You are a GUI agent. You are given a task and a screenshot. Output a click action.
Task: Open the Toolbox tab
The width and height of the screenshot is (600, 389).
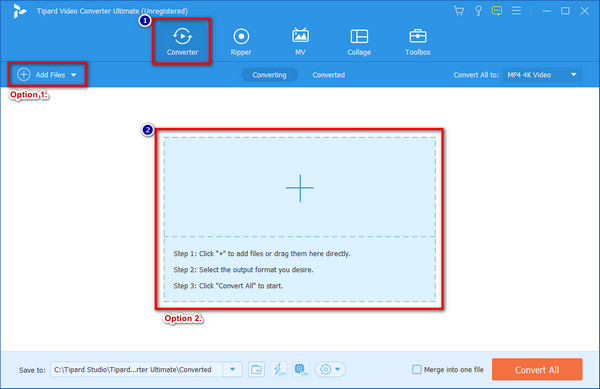(418, 42)
